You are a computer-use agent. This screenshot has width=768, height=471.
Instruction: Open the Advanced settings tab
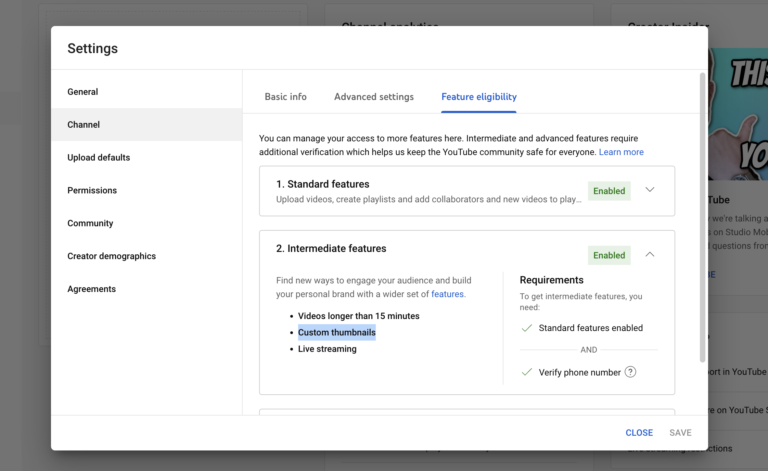pos(373,97)
